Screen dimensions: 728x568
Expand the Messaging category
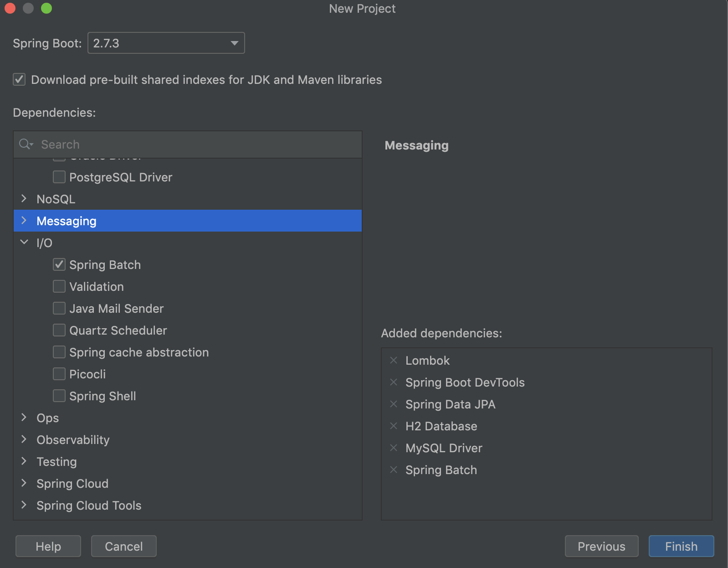click(24, 221)
